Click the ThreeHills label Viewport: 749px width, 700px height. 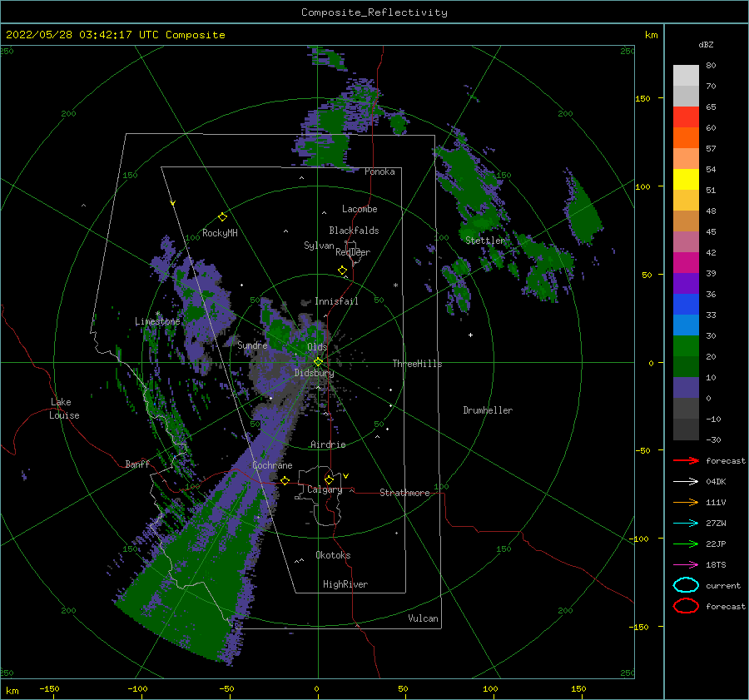click(417, 364)
